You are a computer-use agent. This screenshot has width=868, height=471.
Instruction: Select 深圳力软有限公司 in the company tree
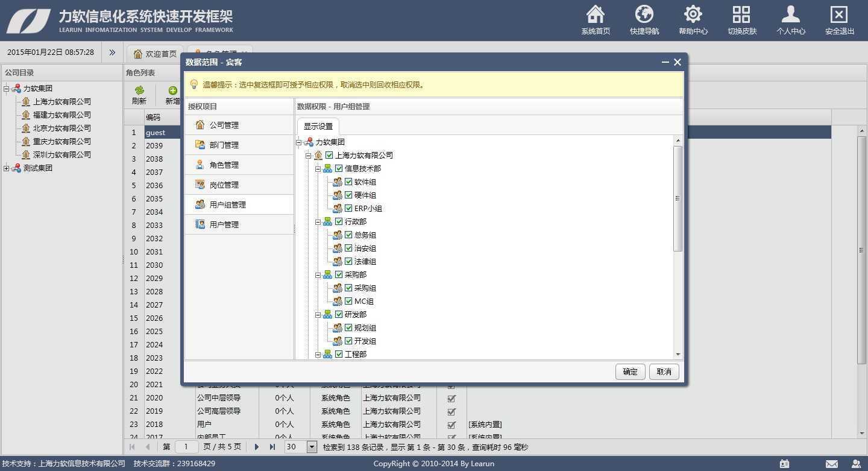[x=61, y=154]
